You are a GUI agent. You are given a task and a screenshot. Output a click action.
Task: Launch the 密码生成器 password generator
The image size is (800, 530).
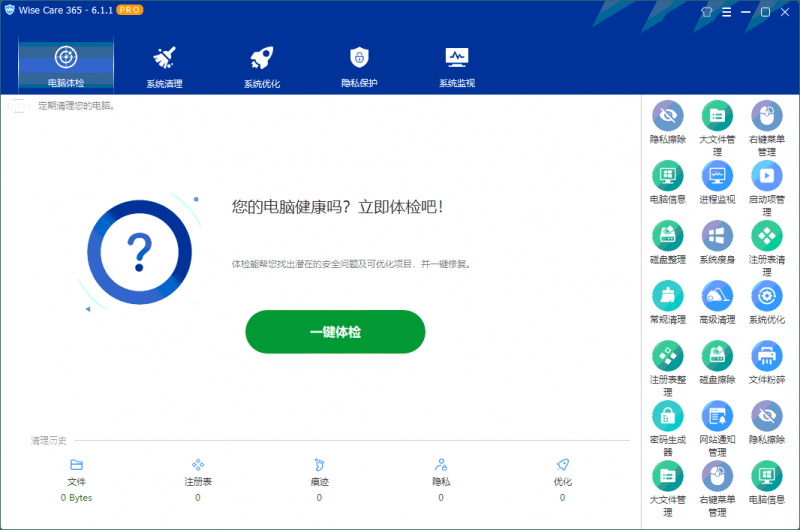coord(667,429)
